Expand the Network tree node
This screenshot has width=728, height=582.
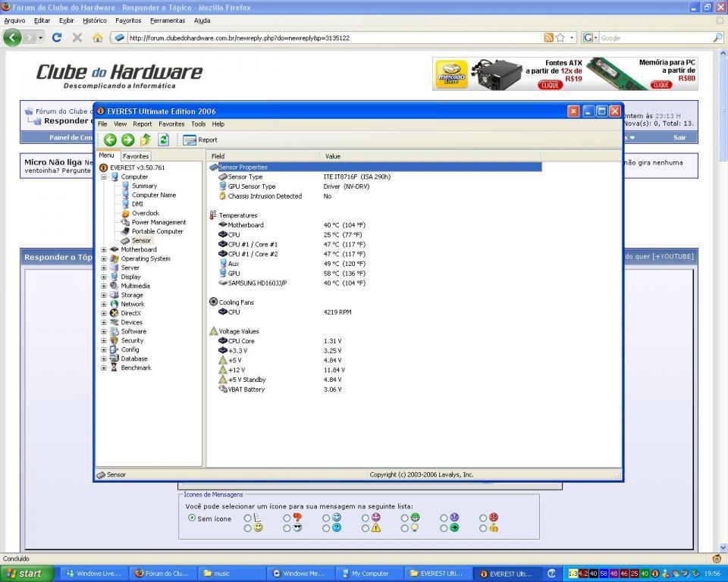click(x=104, y=304)
